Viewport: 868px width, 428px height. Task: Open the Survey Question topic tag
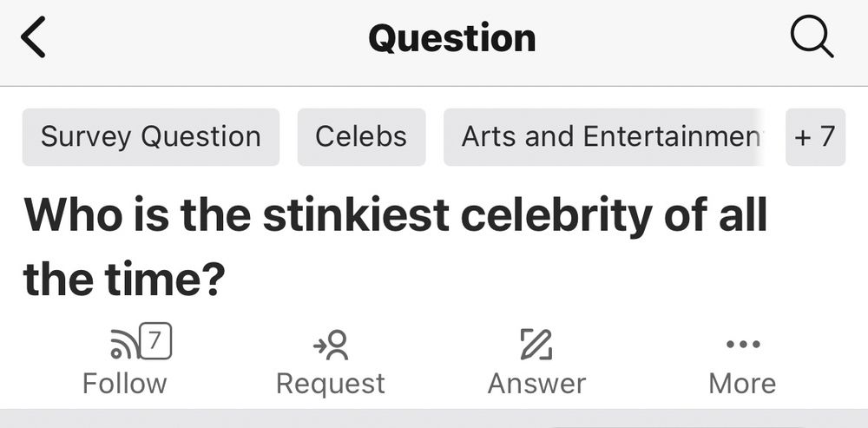click(x=150, y=137)
